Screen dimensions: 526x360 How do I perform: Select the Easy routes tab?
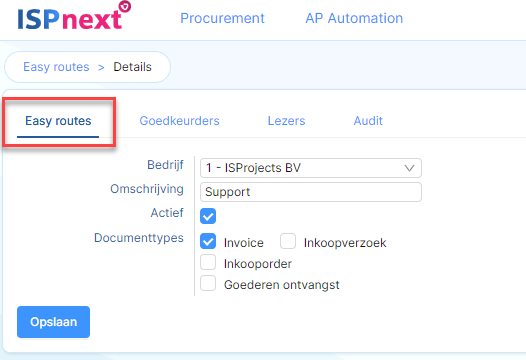tap(58, 121)
